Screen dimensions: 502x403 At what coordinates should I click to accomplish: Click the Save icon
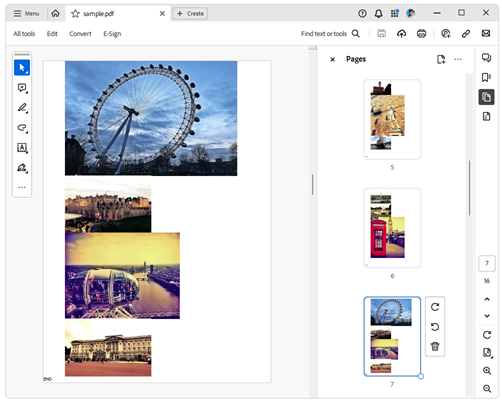[x=382, y=33]
